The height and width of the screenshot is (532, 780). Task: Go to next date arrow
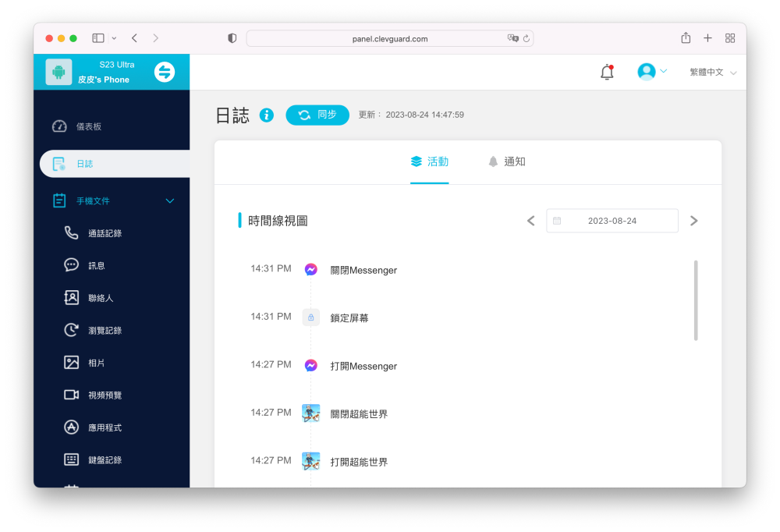pos(694,221)
